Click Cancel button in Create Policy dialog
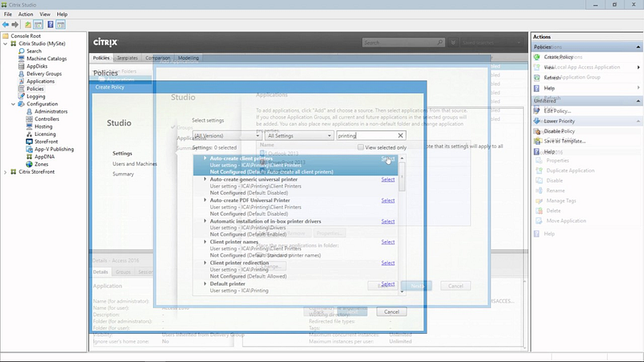 click(x=391, y=312)
